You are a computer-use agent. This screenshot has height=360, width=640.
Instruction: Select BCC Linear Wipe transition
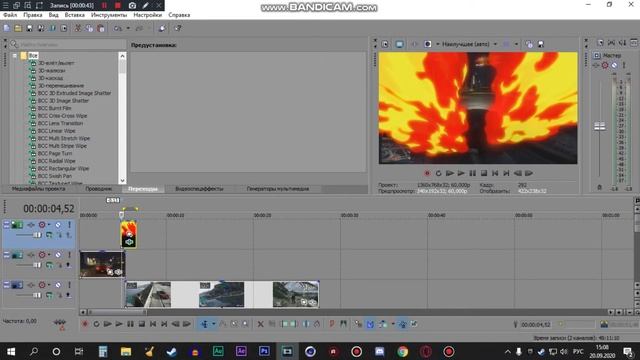coord(56,131)
